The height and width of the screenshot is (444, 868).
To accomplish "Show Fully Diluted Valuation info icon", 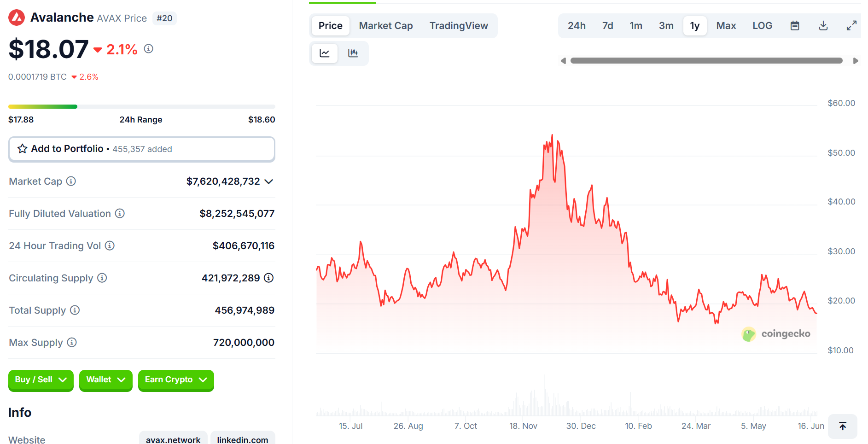I will pyautogui.click(x=120, y=213).
